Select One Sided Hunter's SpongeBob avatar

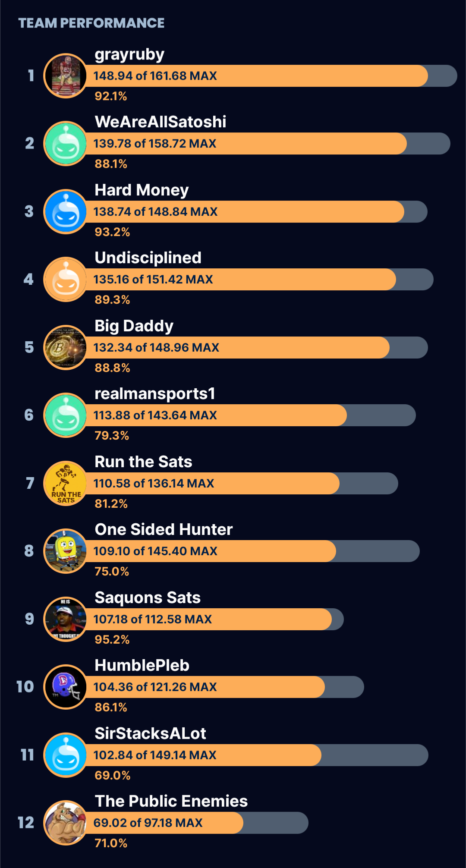[x=66, y=551]
